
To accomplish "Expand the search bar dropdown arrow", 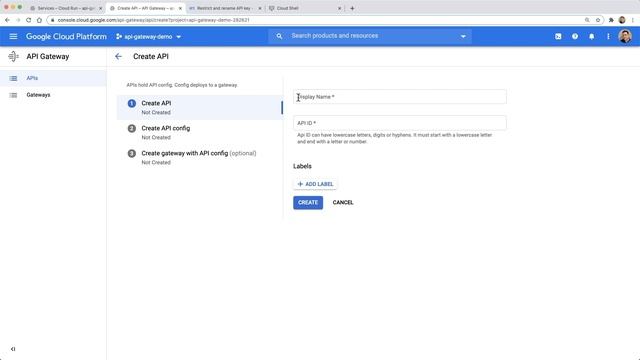I will point(463,36).
